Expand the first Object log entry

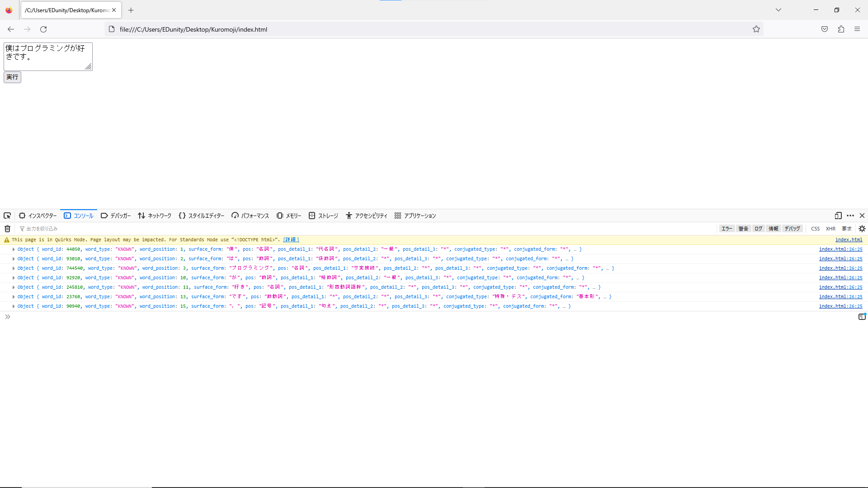coord(13,249)
